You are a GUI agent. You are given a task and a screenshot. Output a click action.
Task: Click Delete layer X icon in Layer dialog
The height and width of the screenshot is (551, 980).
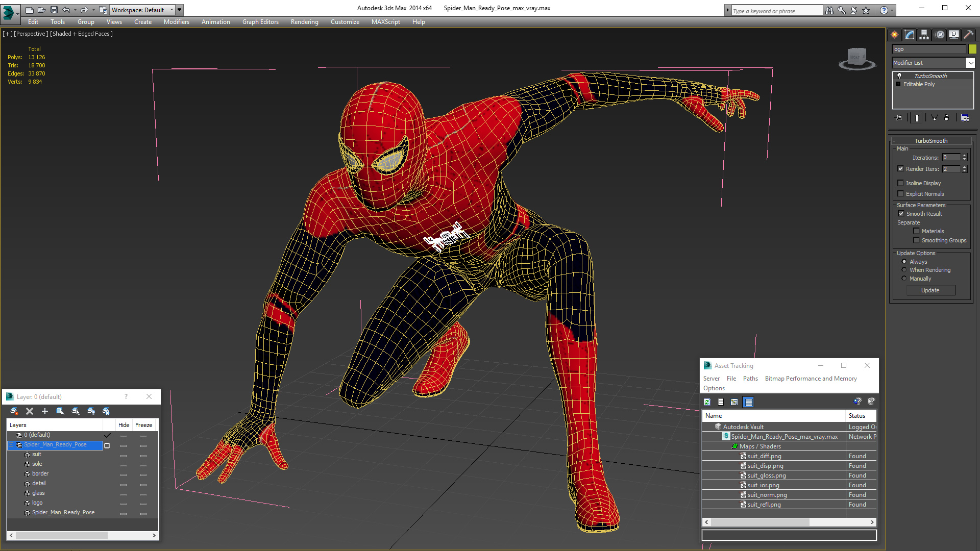(30, 411)
